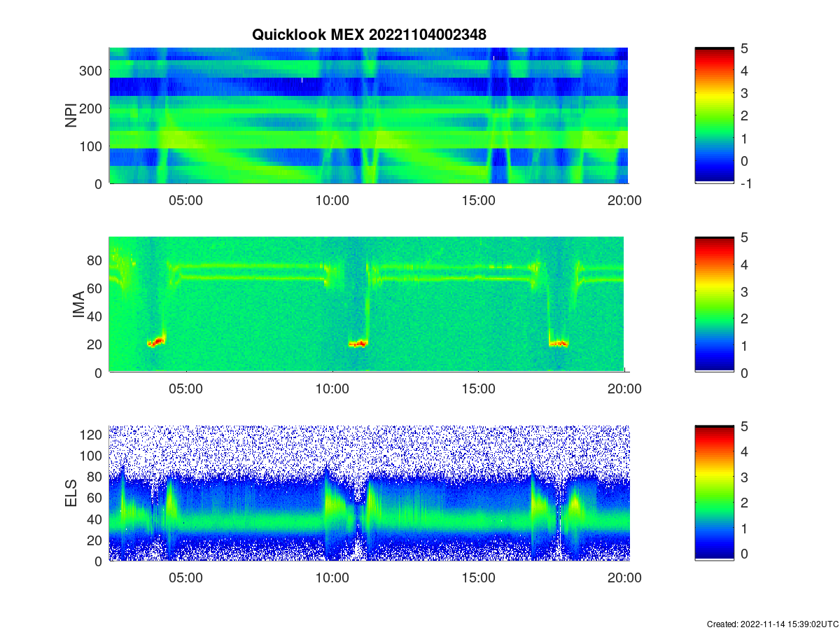This screenshot has height=630, width=840.
Task: Click the "15:00" tick under the IMA plot
Action: 479,389
